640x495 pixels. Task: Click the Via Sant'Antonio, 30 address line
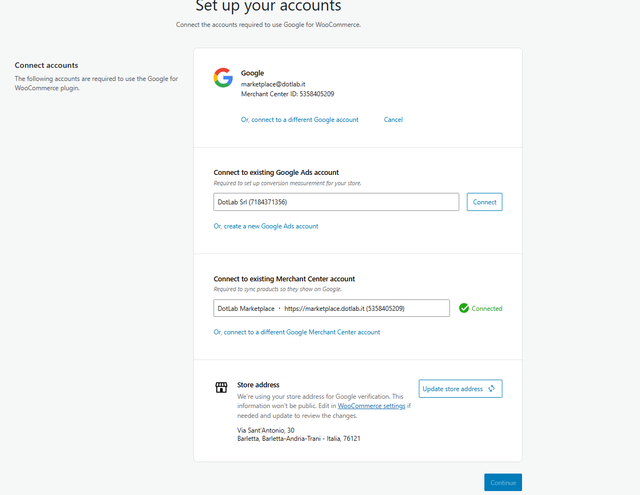click(266, 430)
